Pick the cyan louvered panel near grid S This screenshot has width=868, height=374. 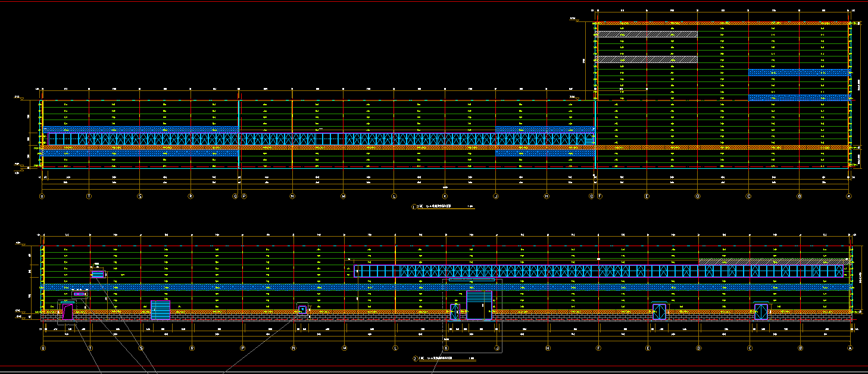[x=160, y=310]
